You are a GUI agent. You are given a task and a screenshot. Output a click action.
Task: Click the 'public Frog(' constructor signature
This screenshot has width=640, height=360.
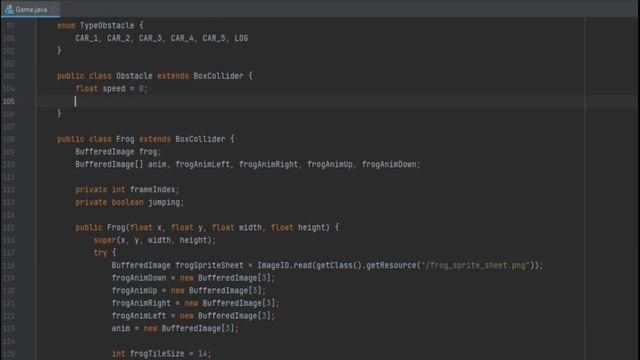[102, 228]
